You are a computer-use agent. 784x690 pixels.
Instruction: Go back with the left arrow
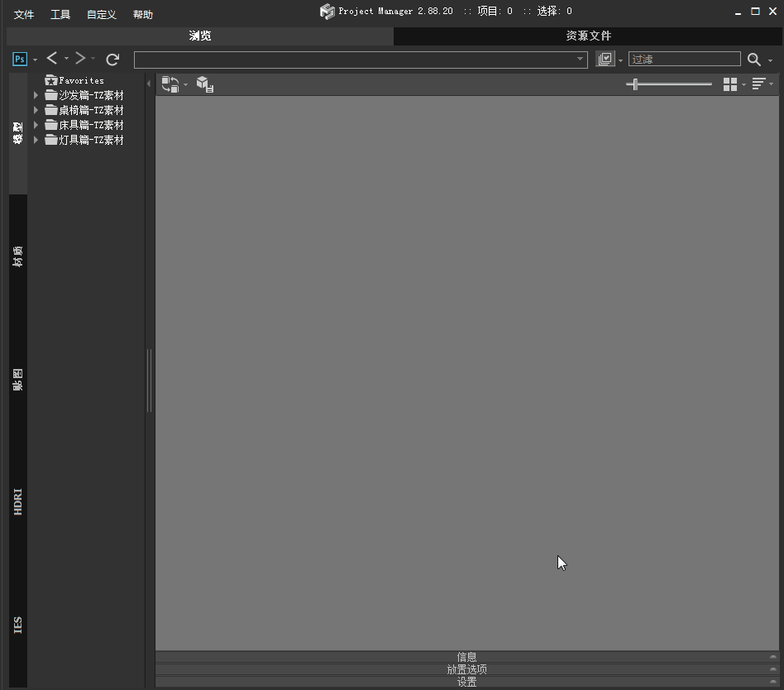(x=52, y=59)
